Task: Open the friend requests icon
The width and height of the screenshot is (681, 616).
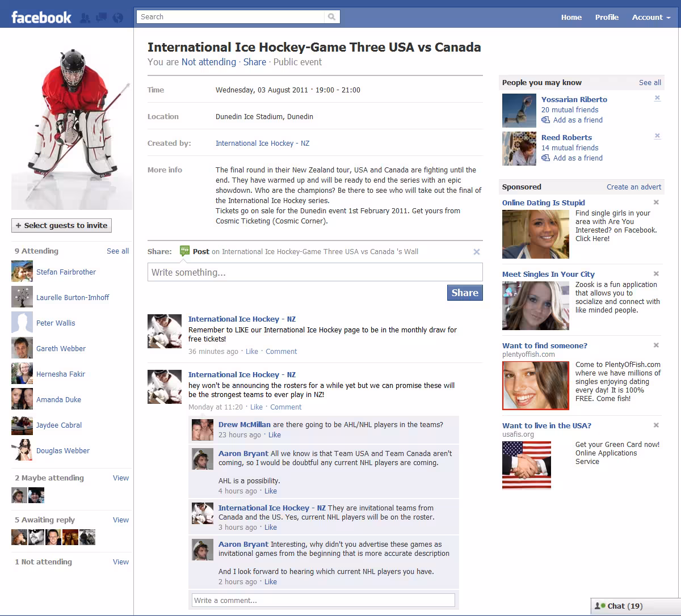Action: coord(85,18)
